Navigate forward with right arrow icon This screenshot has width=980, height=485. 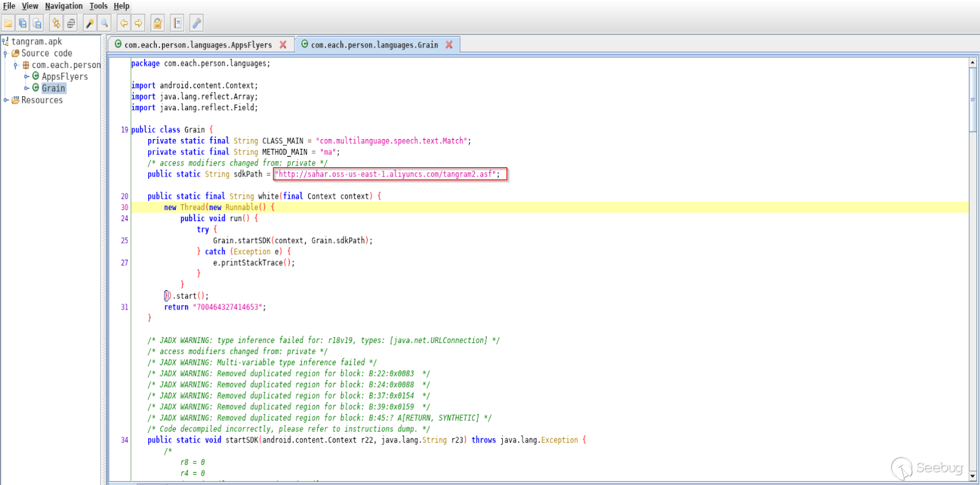pos(138,23)
